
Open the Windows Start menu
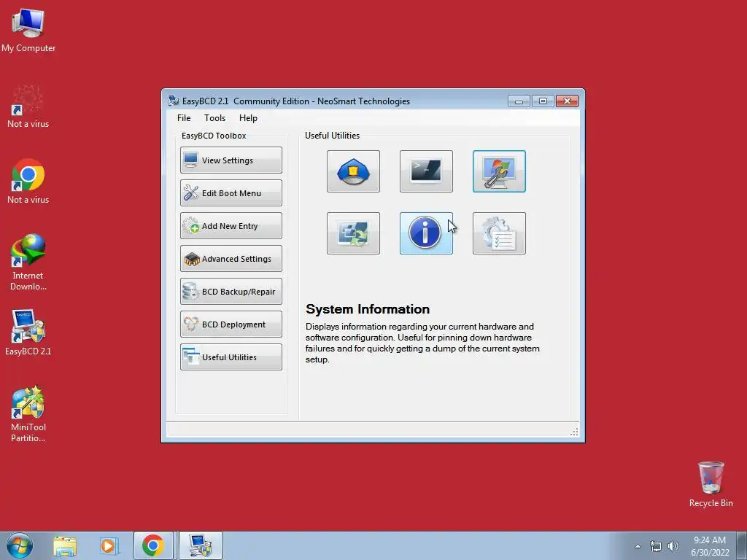tap(20, 545)
